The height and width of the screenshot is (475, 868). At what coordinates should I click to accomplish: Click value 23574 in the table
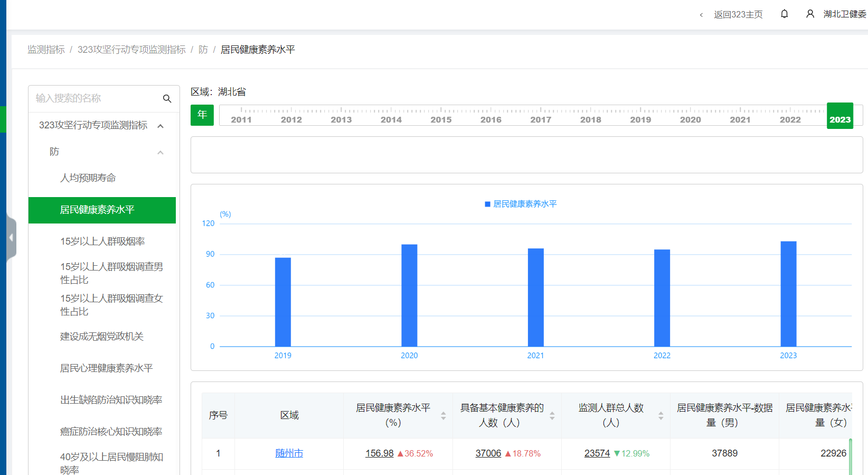pos(597,453)
